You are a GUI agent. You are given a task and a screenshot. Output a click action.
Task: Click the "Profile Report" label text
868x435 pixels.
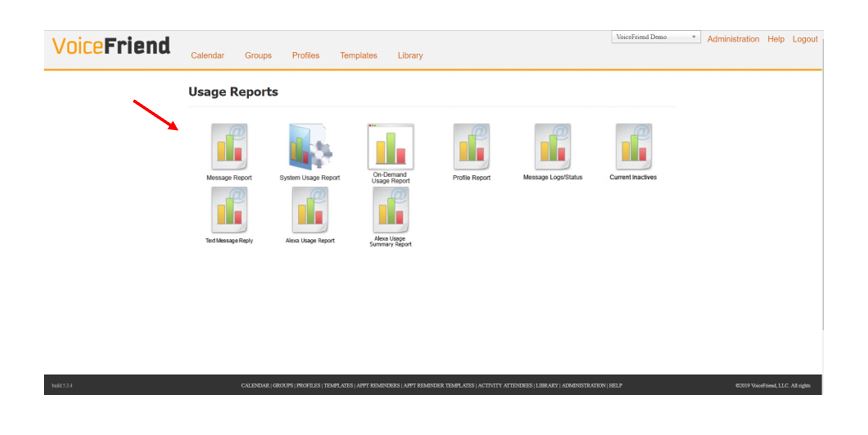pyautogui.click(x=472, y=178)
